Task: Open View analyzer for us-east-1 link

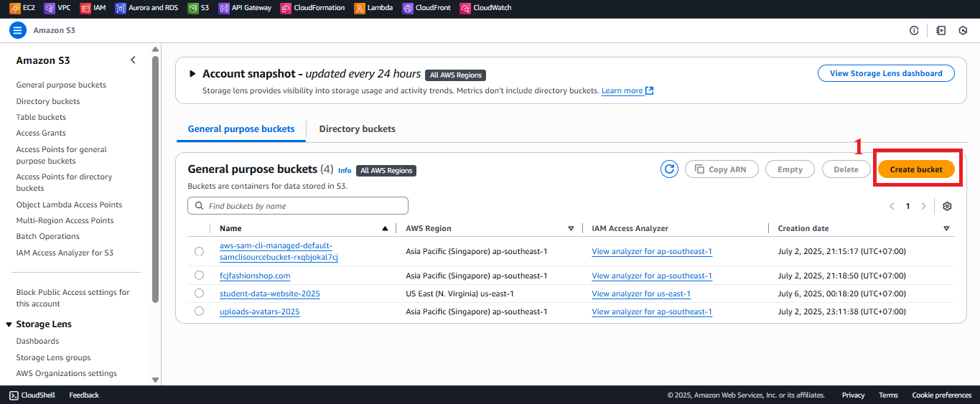Action: click(641, 293)
